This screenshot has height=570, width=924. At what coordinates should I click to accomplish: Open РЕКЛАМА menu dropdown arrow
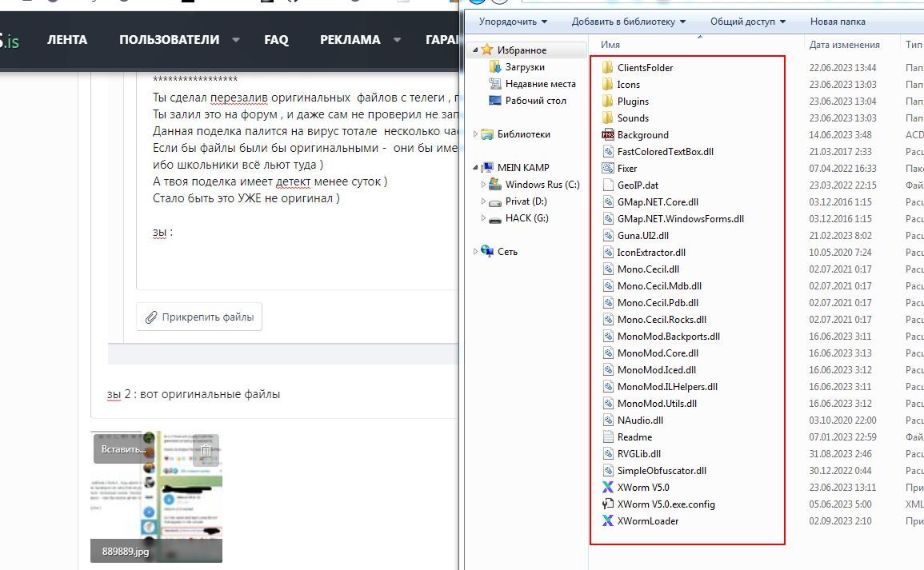tap(397, 40)
